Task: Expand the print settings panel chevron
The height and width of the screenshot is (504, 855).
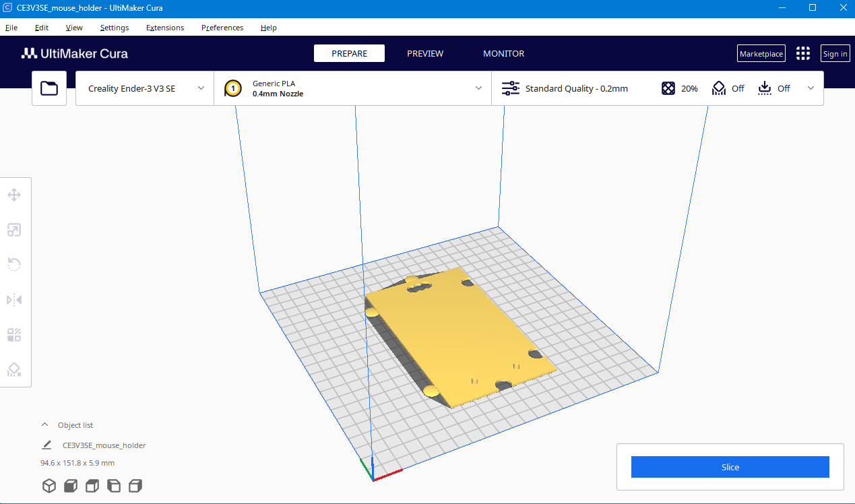Action: pyautogui.click(x=811, y=88)
